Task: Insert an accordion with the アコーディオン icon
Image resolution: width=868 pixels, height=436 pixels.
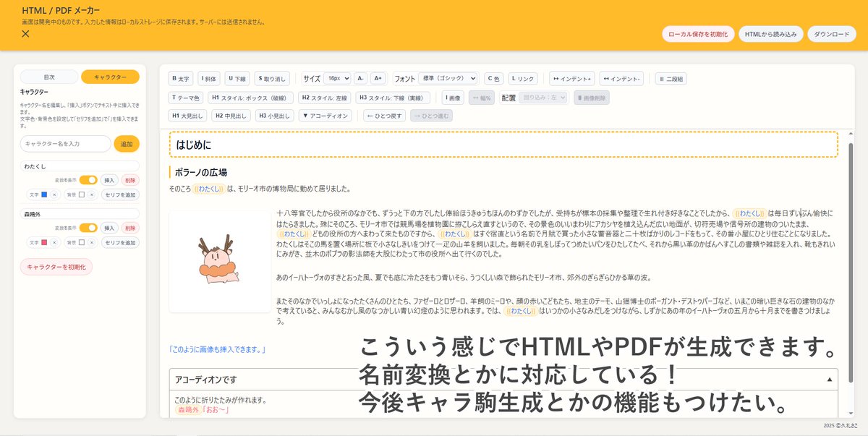Action: [325, 116]
